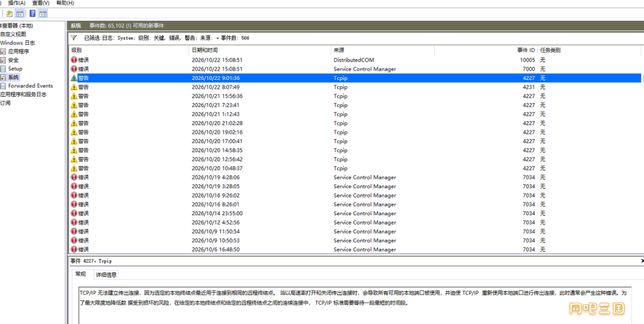Click warning icon of 2026/10/20 10:48:37 event
The height and width of the screenshot is (324, 644).
point(74,169)
